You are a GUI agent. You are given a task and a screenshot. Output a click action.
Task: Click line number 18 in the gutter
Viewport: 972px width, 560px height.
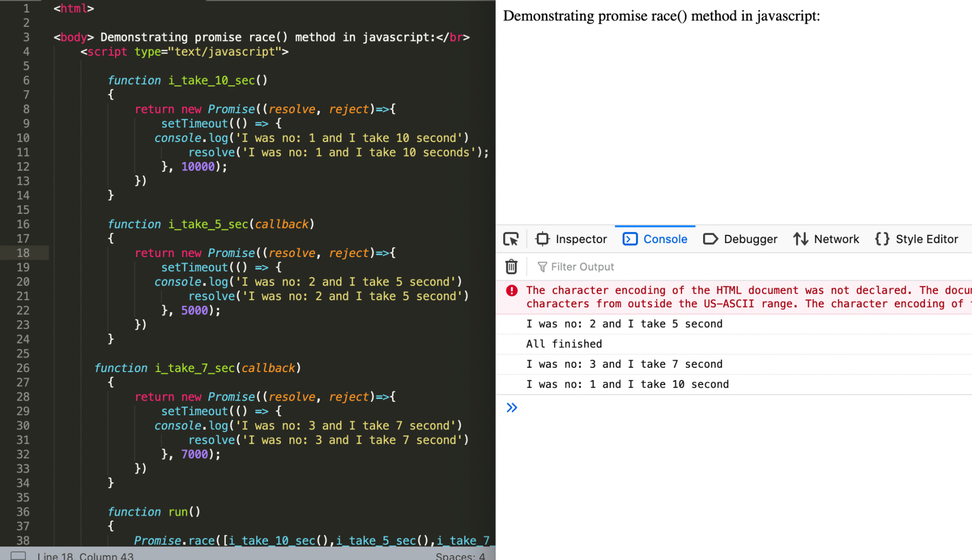(23, 253)
